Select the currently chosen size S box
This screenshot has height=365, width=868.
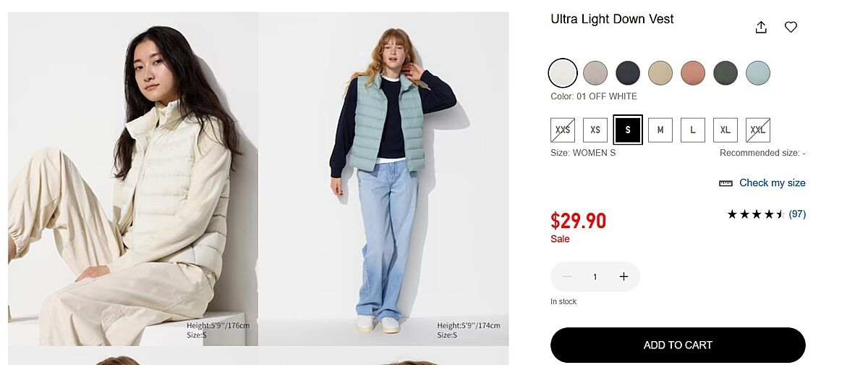(x=628, y=130)
